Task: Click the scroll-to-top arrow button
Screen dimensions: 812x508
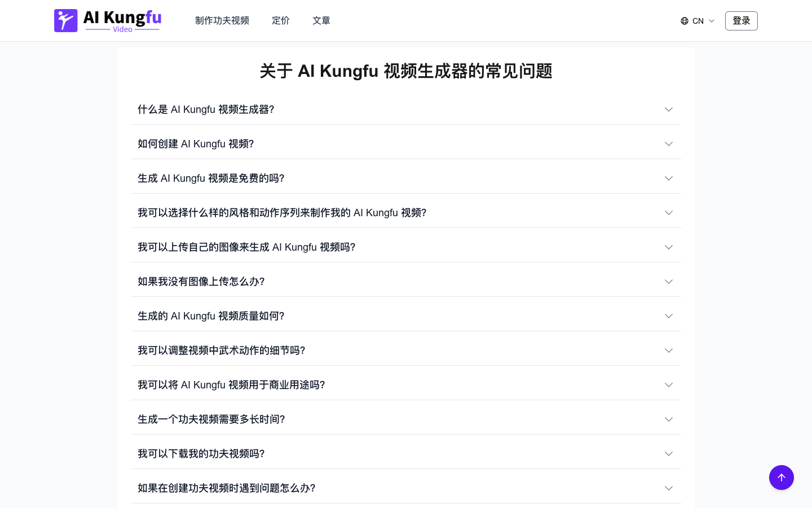Action: [x=782, y=478]
